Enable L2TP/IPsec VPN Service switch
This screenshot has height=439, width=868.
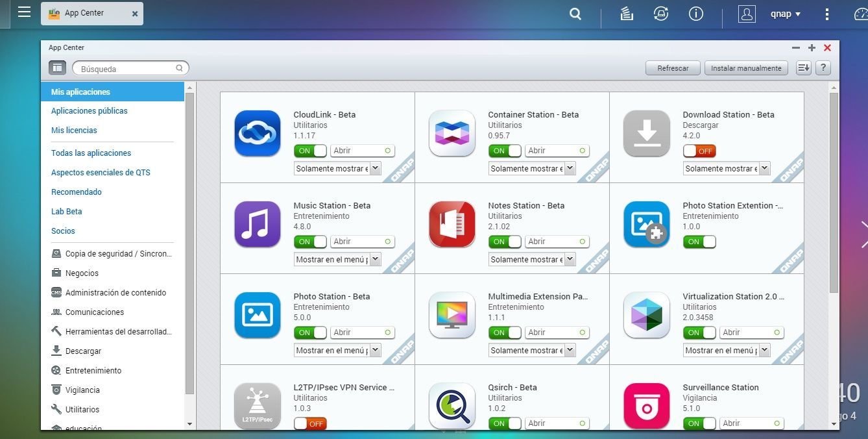[310, 423]
